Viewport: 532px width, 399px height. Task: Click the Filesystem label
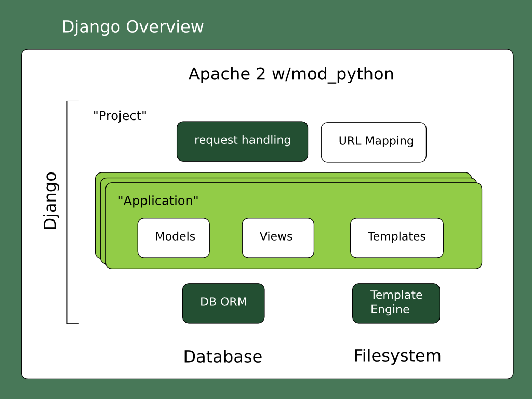(x=397, y=356)
